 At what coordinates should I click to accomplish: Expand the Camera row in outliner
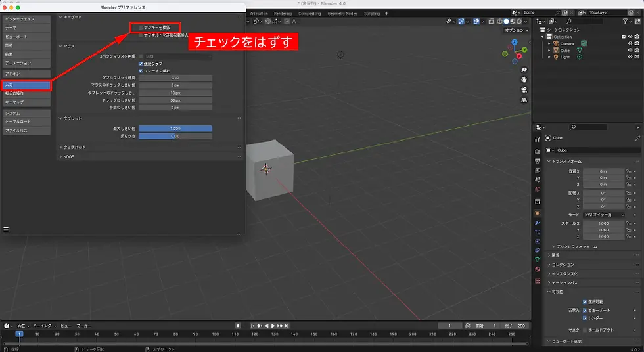[x=549, y=43]
